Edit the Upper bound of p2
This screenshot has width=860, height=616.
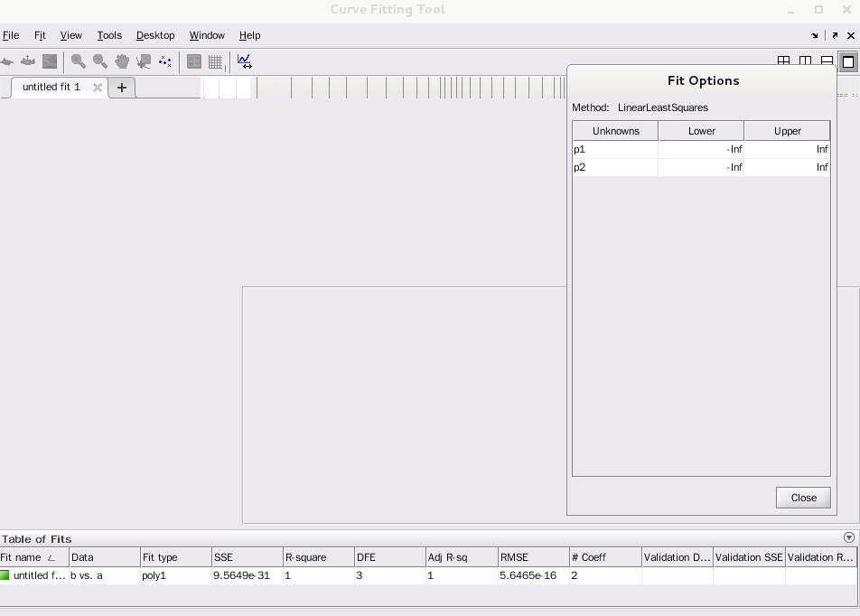tap(787, 167)
